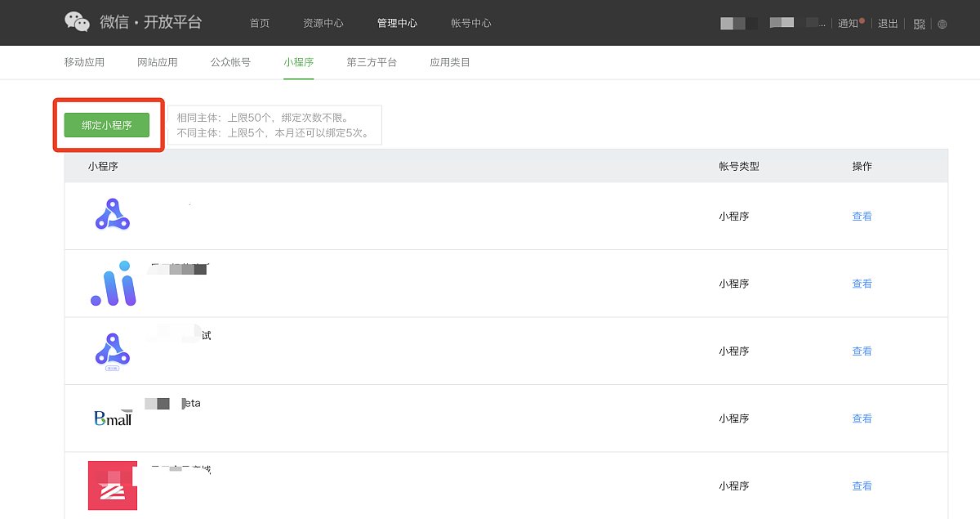This screenshot has height=519, width=980.
Task: Click the globe language icon
Action: (x=942, y=24)
